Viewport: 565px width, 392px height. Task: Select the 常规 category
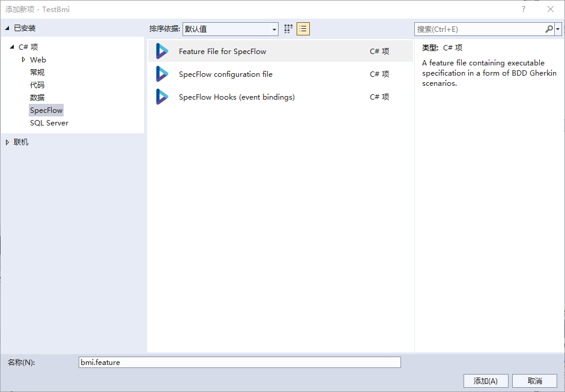point(37,73)
